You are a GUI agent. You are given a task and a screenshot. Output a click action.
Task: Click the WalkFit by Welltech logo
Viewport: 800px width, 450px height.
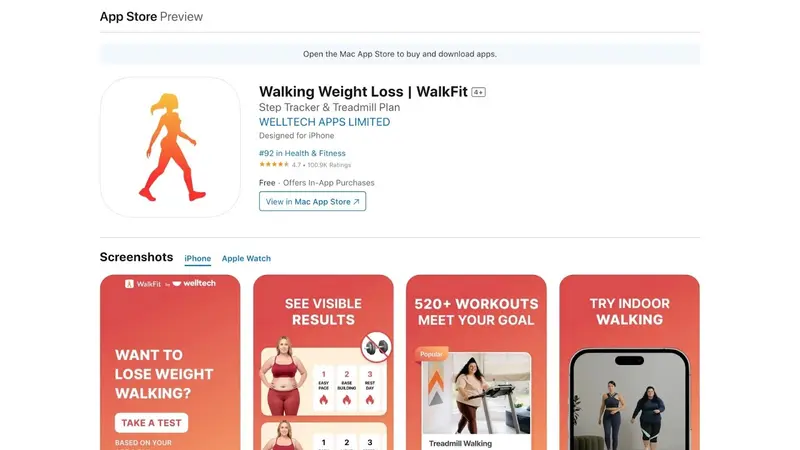point(170,284)
